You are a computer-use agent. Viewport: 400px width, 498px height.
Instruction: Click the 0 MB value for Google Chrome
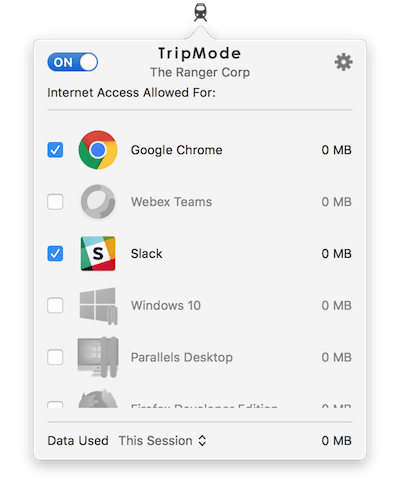(x=337, y=150)
